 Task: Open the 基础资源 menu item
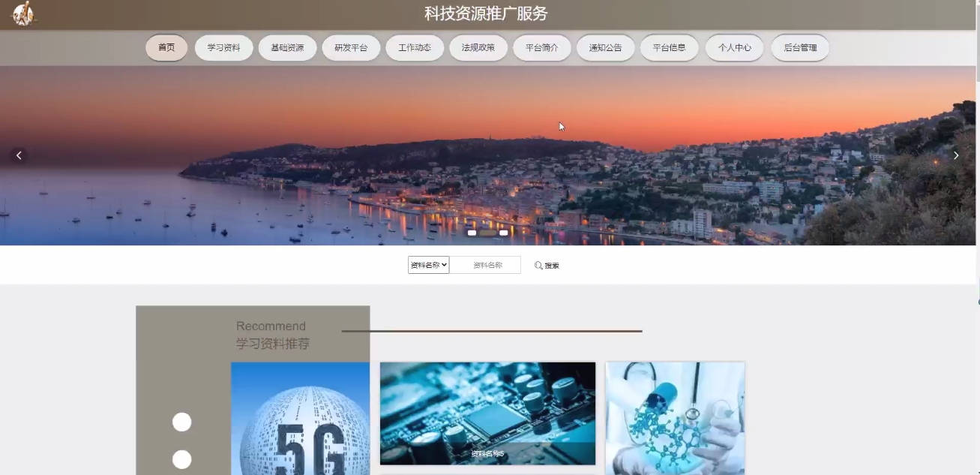pos(287,48)
